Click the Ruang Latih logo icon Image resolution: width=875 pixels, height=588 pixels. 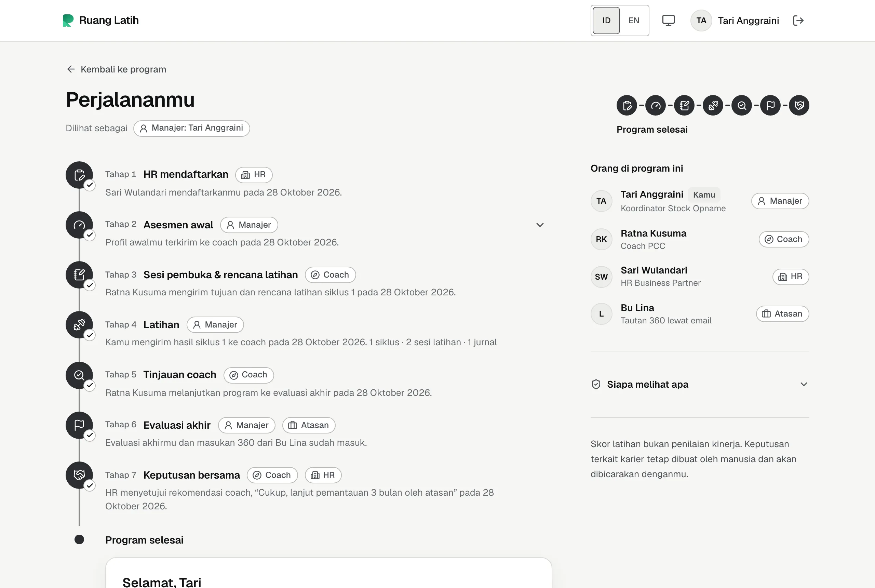point(68,20)
